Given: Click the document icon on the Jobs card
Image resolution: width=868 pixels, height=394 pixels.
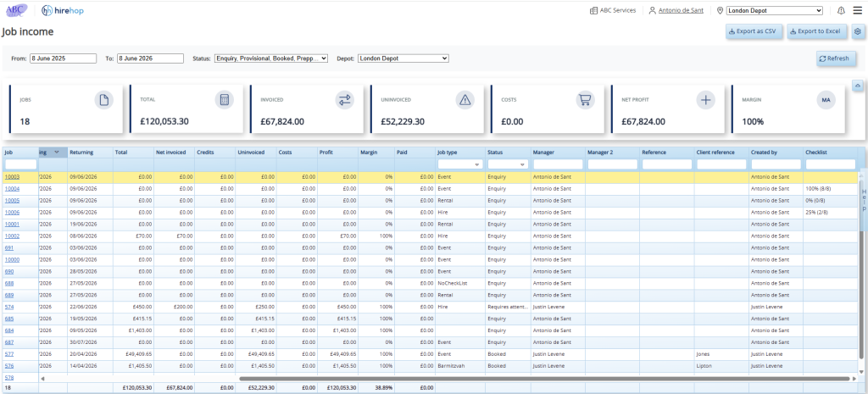Looking at the screenshot, I should tap(103, 100).
